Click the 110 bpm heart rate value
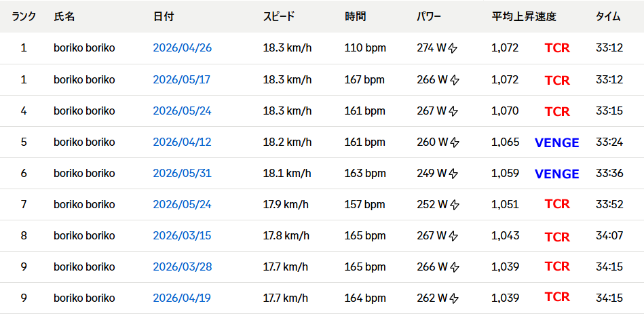 coord(365,48)
